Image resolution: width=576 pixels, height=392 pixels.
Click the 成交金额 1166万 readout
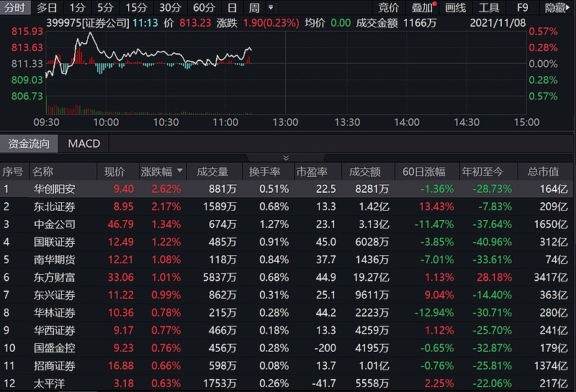point(396,23)
